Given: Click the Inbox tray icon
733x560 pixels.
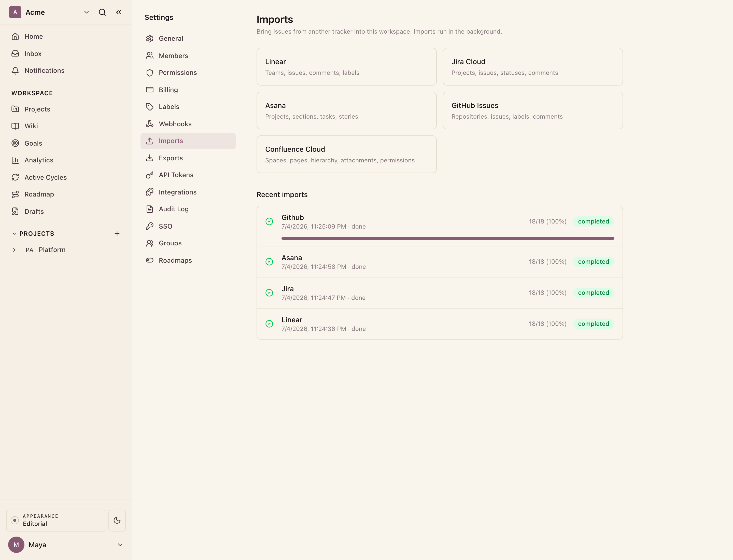Looking at the screenshot, I should point(15,54).
